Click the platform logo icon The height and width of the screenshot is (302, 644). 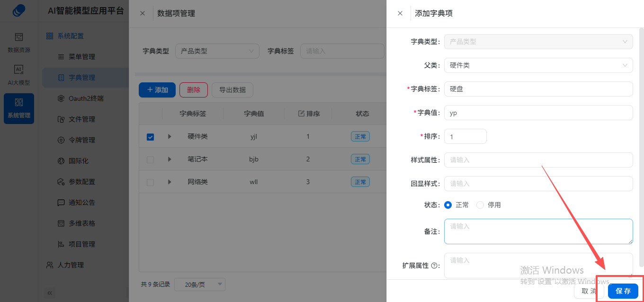point(19,10)
